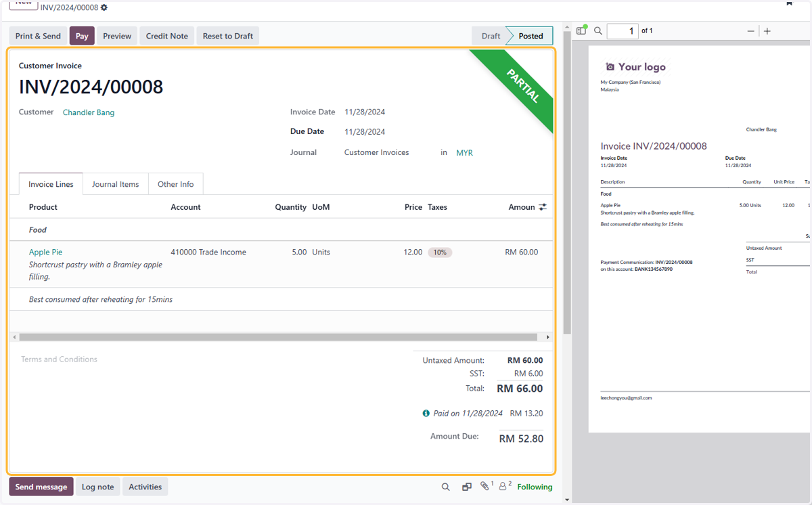Click the Following status button

click(x=535, y=487)
